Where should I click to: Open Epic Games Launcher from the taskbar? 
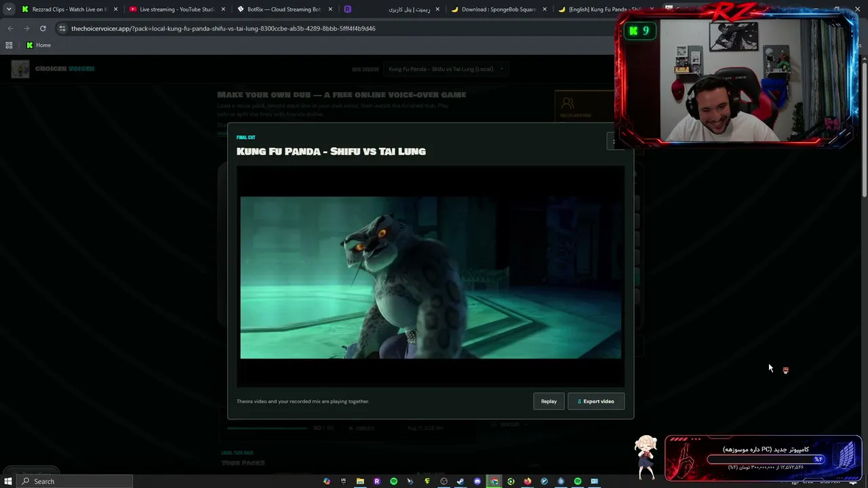[x=343, y=481]
